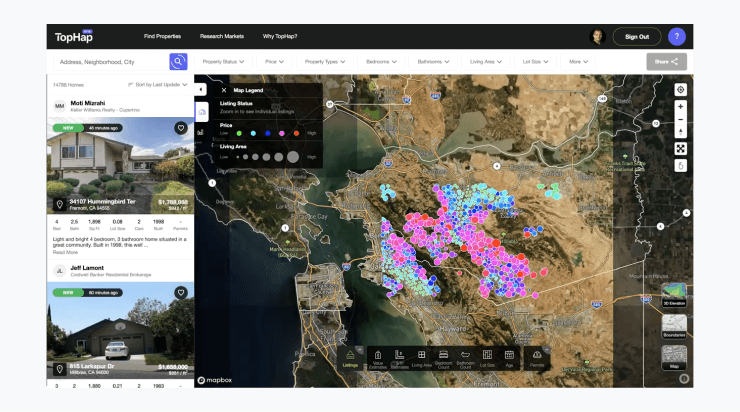Enable the Age layer
This screenshot has width=740, height=412.
509,359
